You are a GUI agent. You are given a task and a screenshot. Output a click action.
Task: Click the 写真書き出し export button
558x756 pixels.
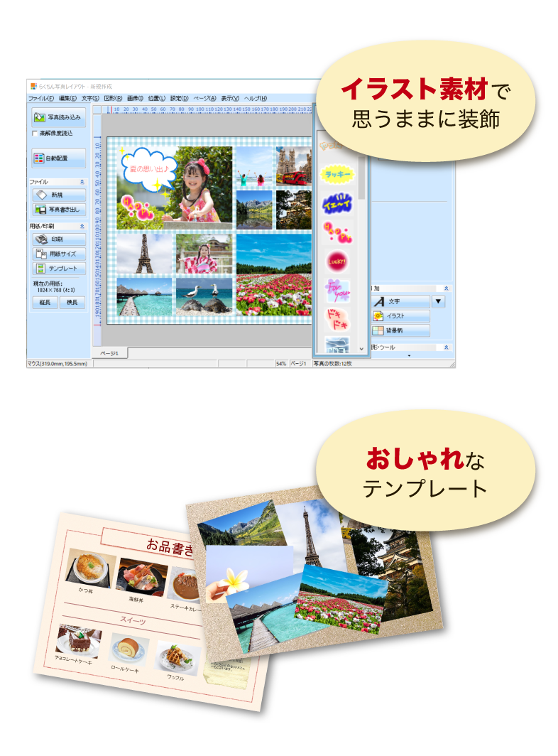coord(59,209)
